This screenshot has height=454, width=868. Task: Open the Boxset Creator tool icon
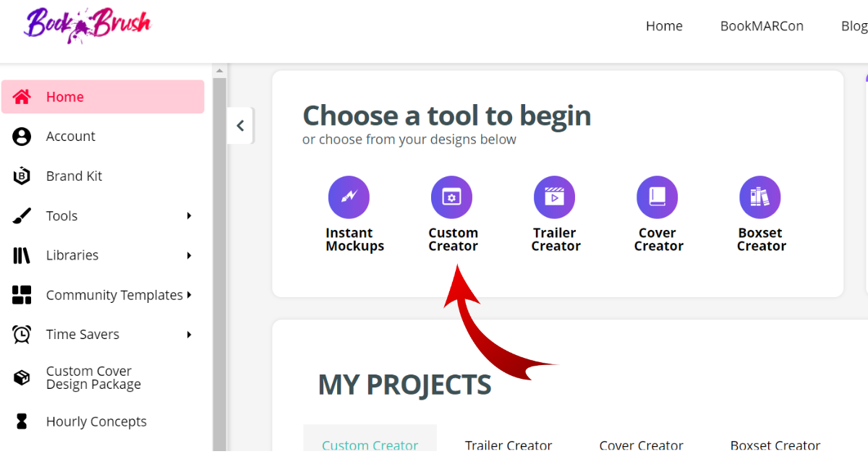pyautogui.click(x=759, y=197)
